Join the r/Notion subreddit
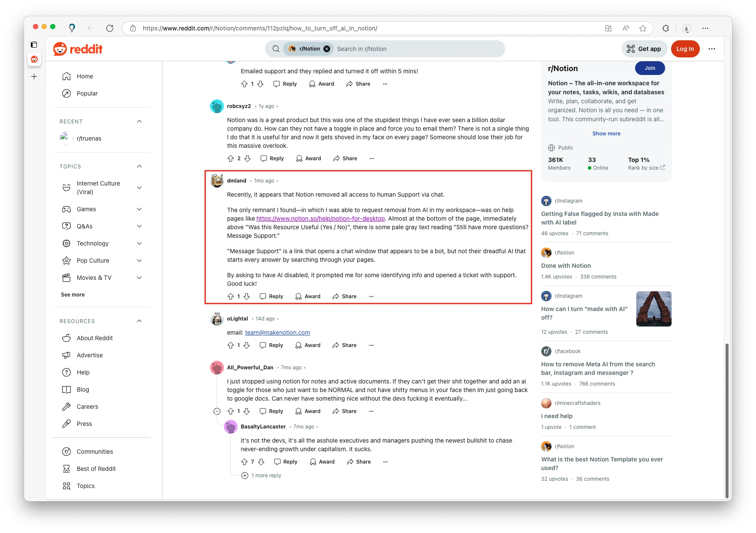This screenshot has width=756, height=533. [650, 68]
